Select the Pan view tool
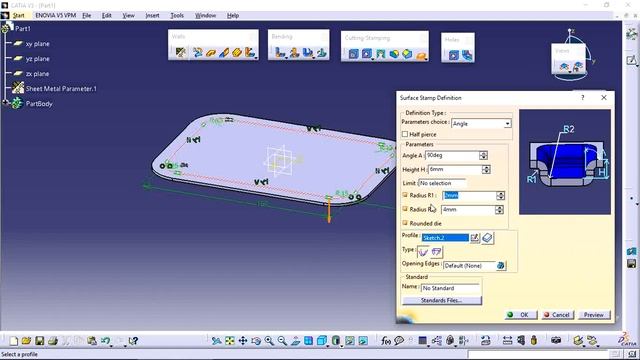Viewport: 640px width, 360px height. [242, 340]
